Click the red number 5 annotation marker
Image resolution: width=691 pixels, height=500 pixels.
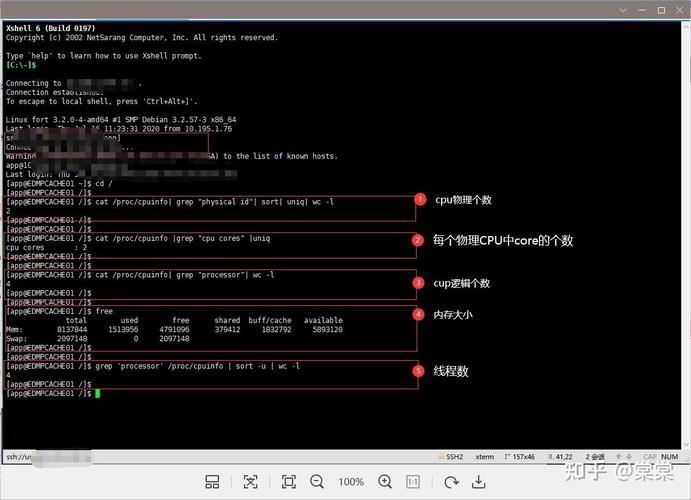point(419,371)
